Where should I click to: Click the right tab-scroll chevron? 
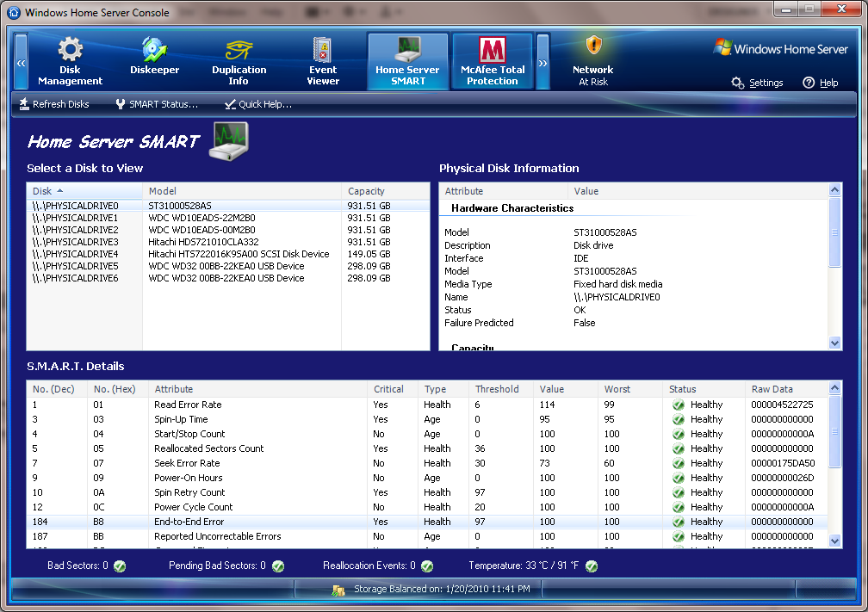coord(542,62)
